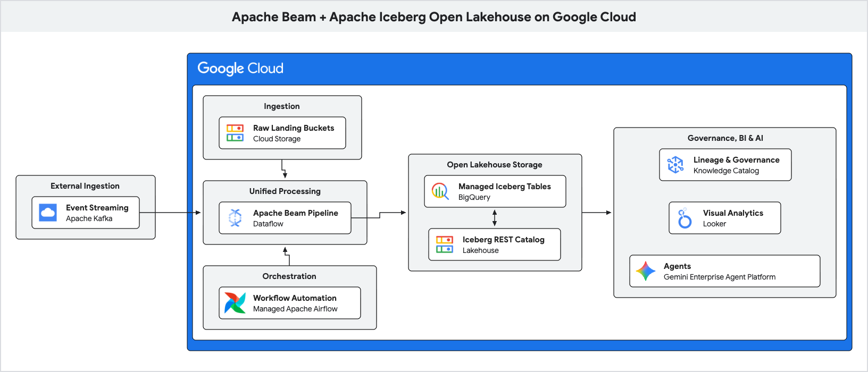Screen dimensions: 868x372
Task: Click the "External Ingestion" group heading
Action: coord(85,186)
